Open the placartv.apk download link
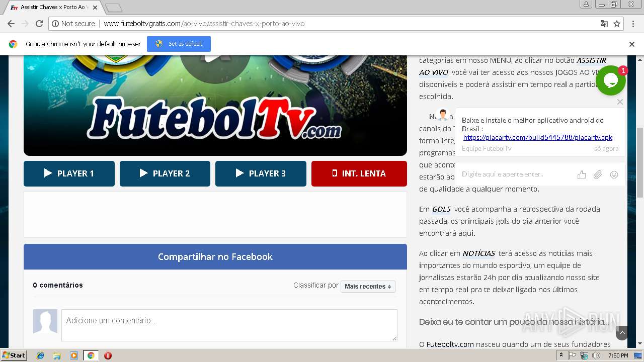This screenshot has height=362, width=644. click(x=538, y=137)
